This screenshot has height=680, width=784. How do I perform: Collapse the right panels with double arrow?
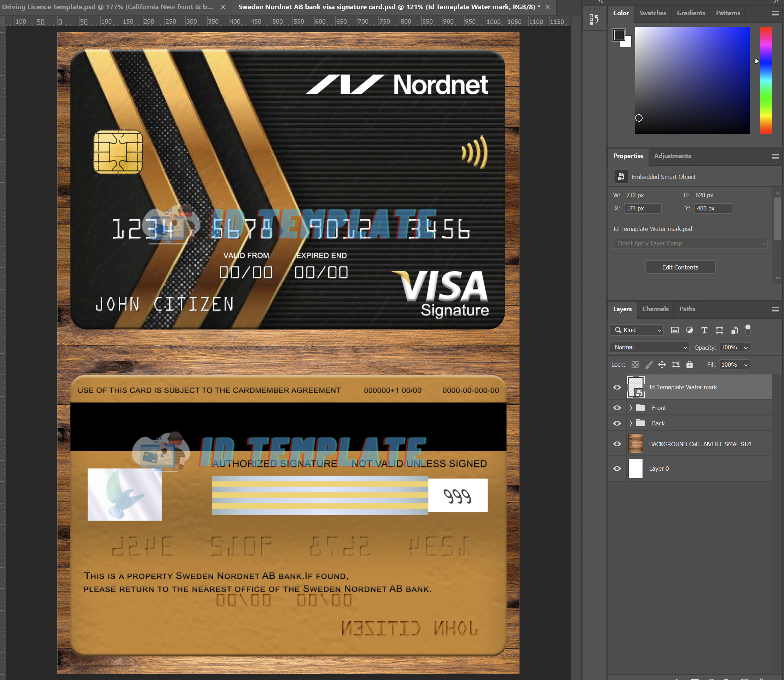[777, 2]
